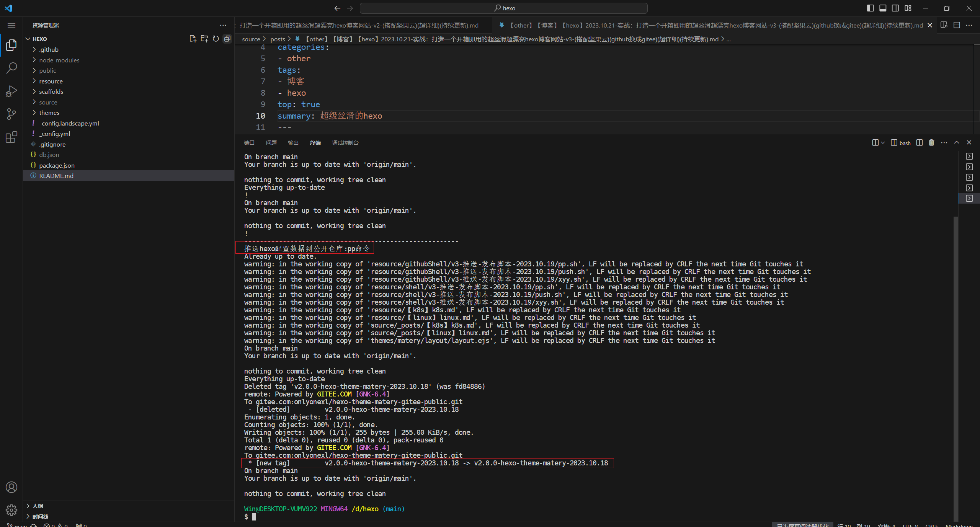The width and height of the screenshot is (980, 527).
Task: Place cursor on the summary line 10
Action: pos(330,116)
